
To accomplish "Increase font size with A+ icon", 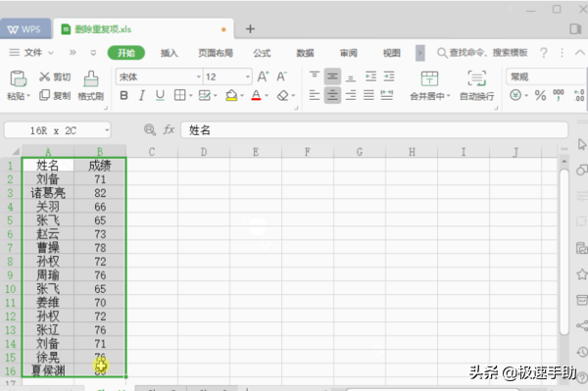I will click(263, 76).
